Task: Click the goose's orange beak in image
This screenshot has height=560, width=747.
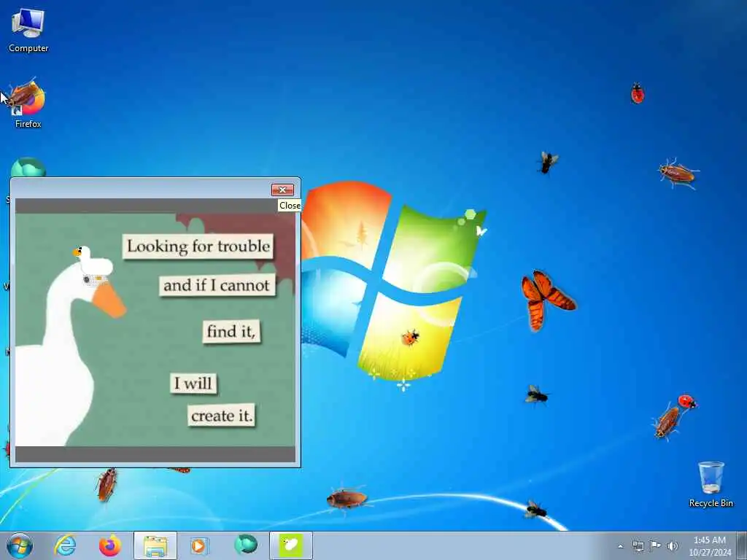Action: click(109, 300)
